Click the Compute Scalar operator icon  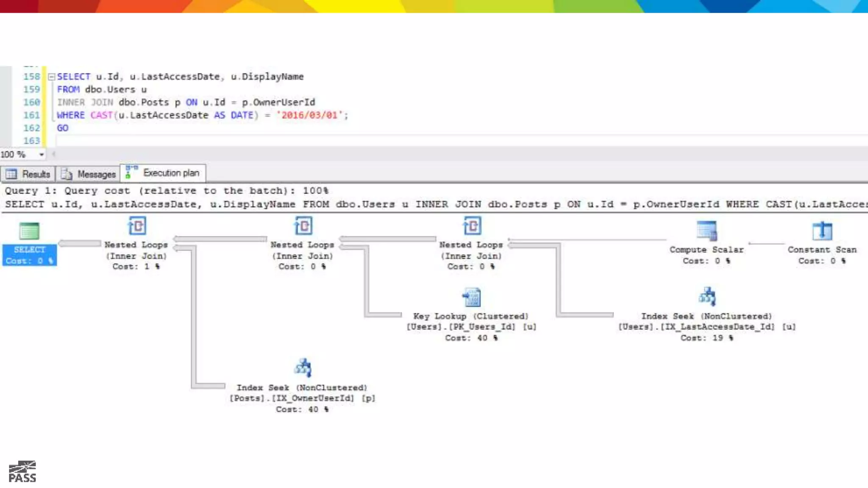point(707,231)
